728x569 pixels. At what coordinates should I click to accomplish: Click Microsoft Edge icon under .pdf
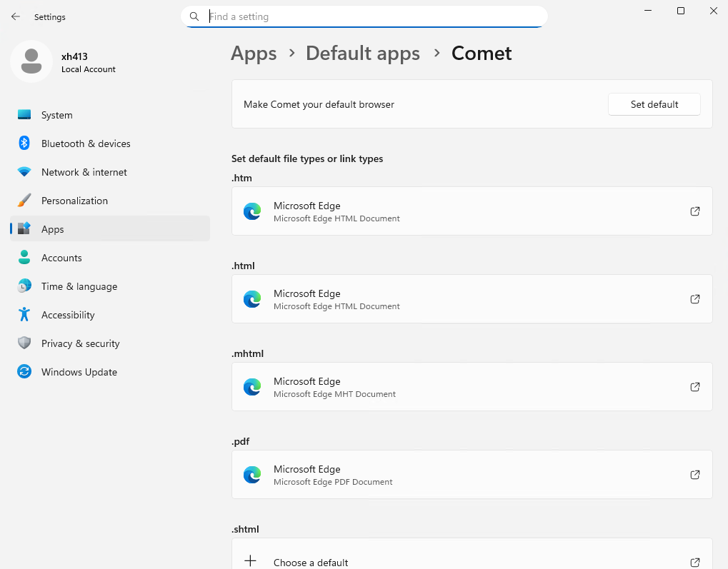tap(252, 475)
